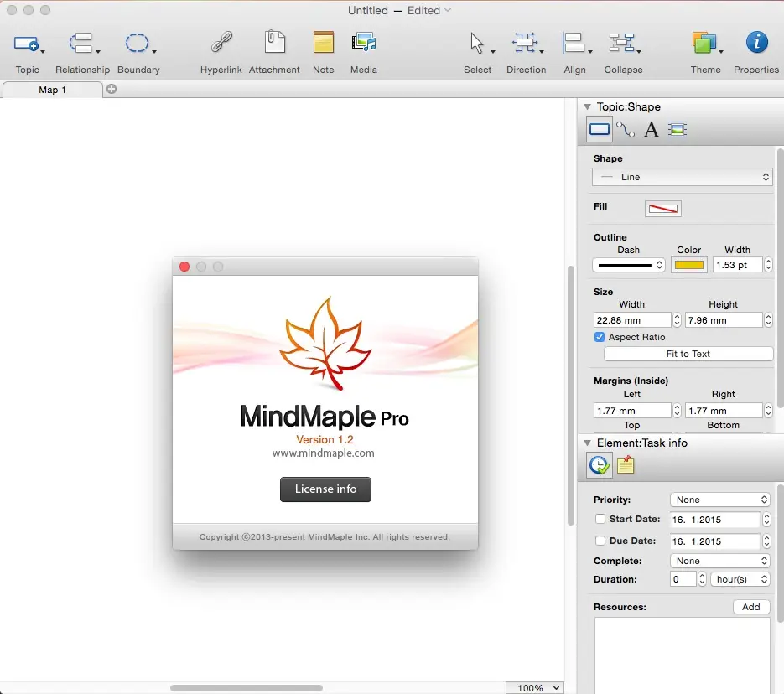Open the pinned note icon in Element panel
The width and height of the screenshot is (784, 694).
click(x=626, y=464)
